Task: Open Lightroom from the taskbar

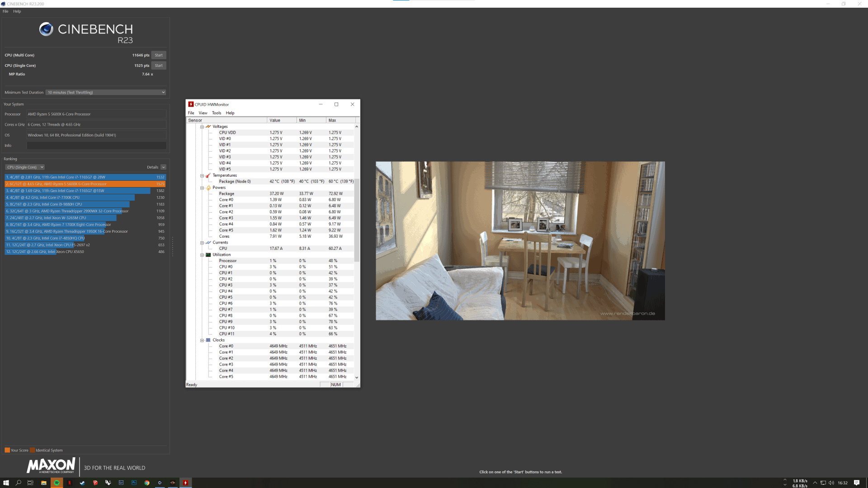Action: pos(121,483)
